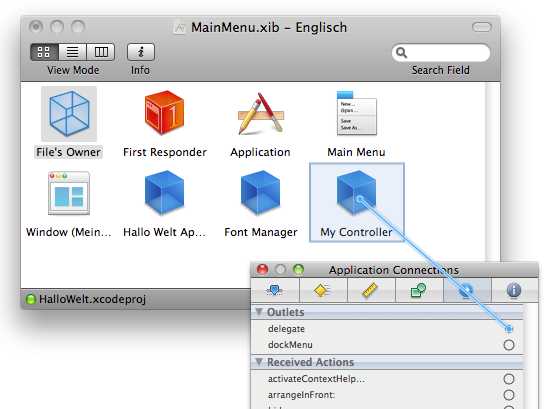Viewport: 560px width, 409px height.
Task: Click the MainMenu.xib vertical scrollbar
Action: (x=492, y=171)
